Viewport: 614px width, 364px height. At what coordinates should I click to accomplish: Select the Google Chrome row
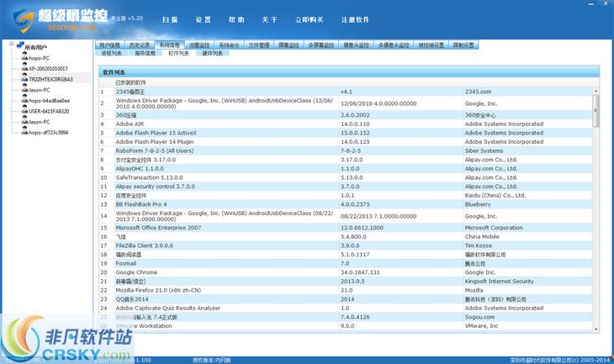click(x=346, y=272)
